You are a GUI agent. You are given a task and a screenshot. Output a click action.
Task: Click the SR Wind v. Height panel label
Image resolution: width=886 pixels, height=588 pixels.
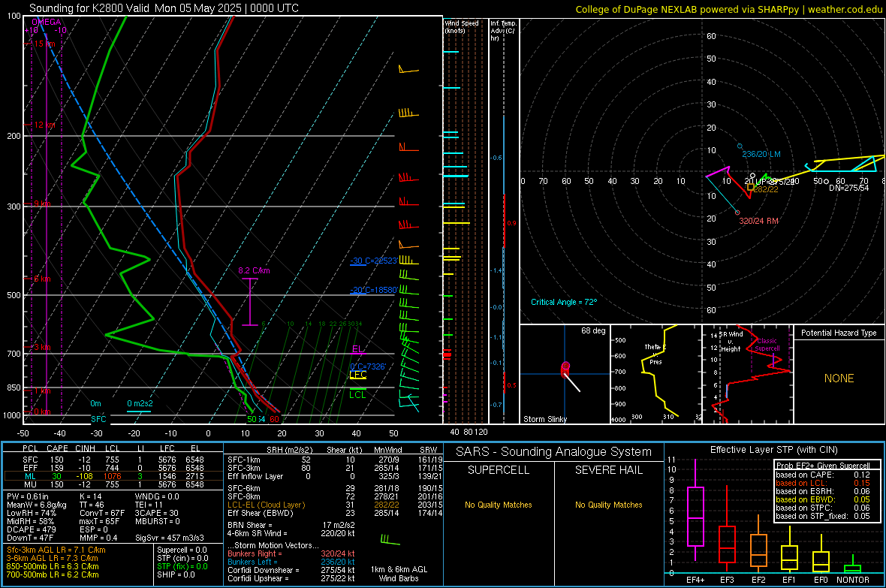click(731, 342)
